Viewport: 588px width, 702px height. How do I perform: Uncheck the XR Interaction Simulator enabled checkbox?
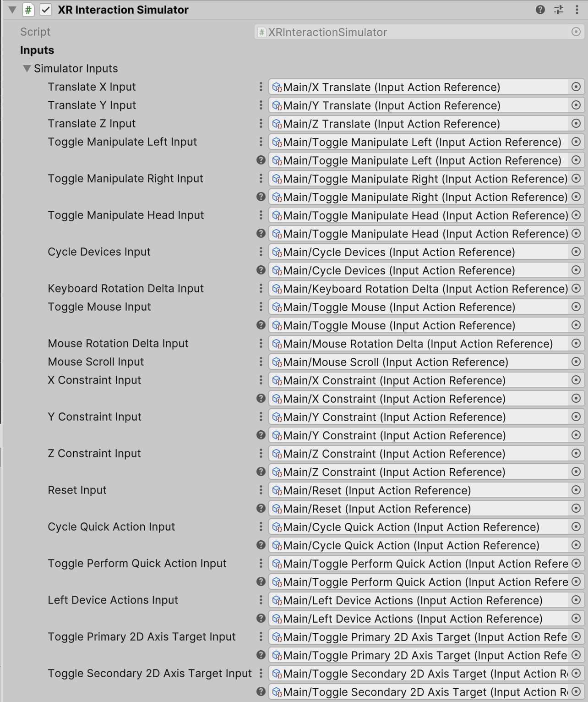click(45, 10)
